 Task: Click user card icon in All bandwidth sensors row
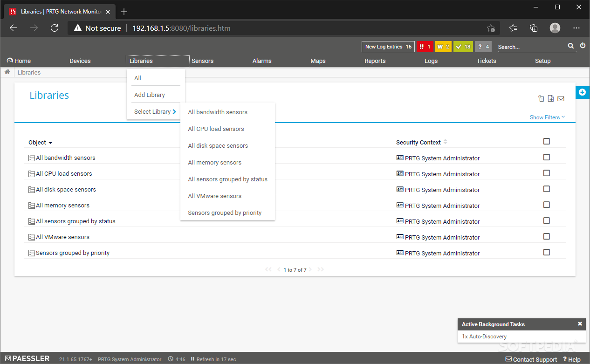(400, 158)
